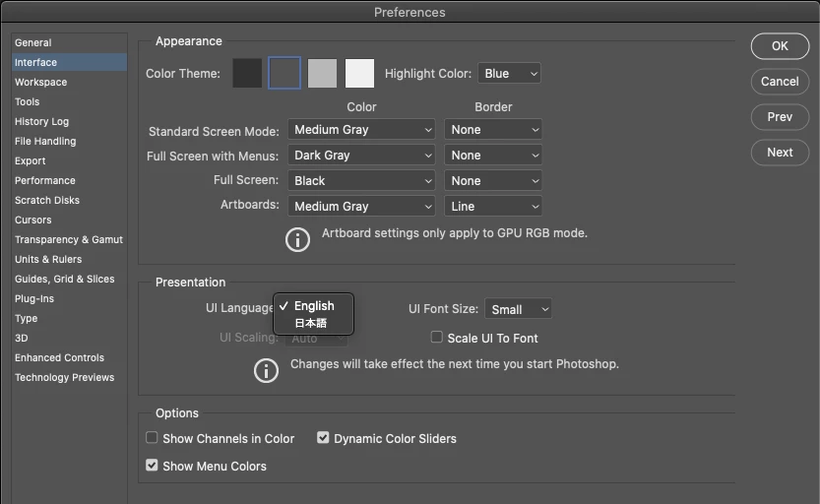
Task: Open Transparency & Gamut preferences
Action: coord(69,239)
